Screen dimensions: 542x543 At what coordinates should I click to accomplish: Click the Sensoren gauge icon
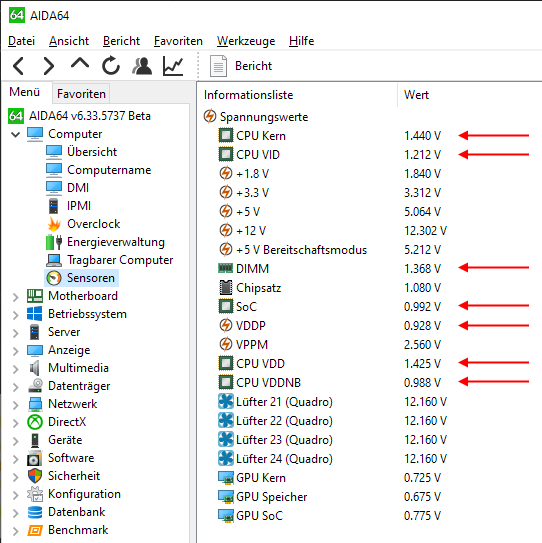[54, 278]
